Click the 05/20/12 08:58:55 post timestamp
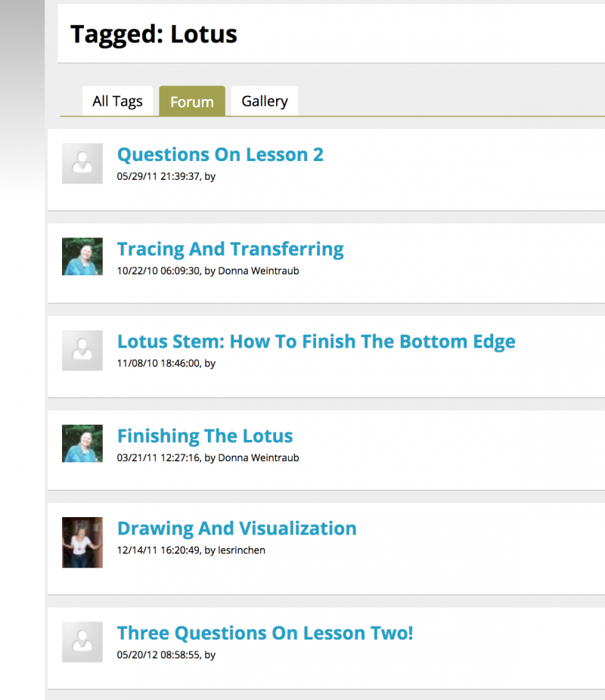 [x=157, y=655]
